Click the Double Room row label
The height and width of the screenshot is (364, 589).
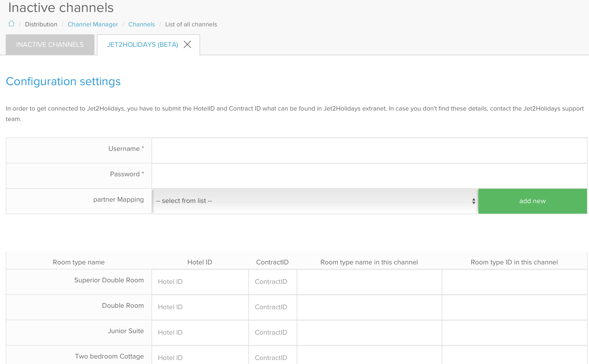pos(123,305)
